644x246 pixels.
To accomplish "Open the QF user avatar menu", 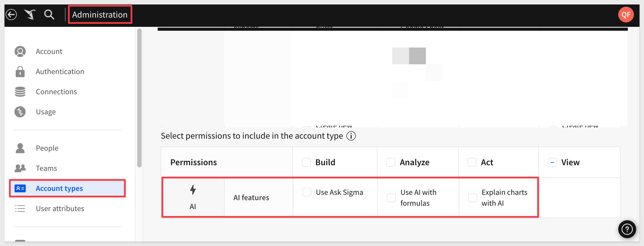I will pos(626,15).
